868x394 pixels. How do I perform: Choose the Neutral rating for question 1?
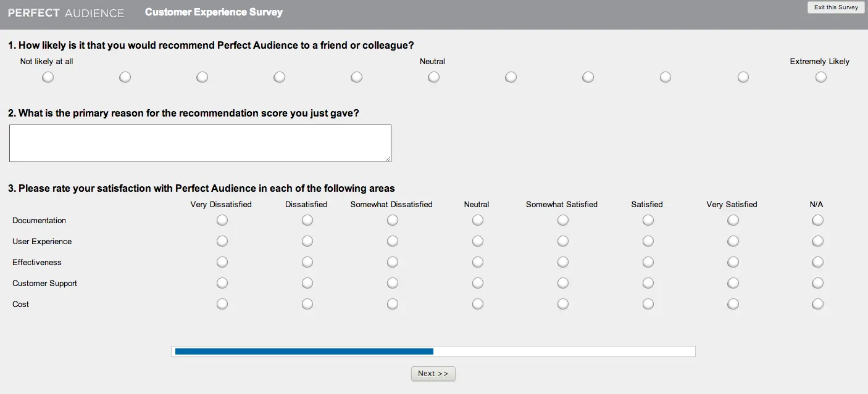coord(433,77)
